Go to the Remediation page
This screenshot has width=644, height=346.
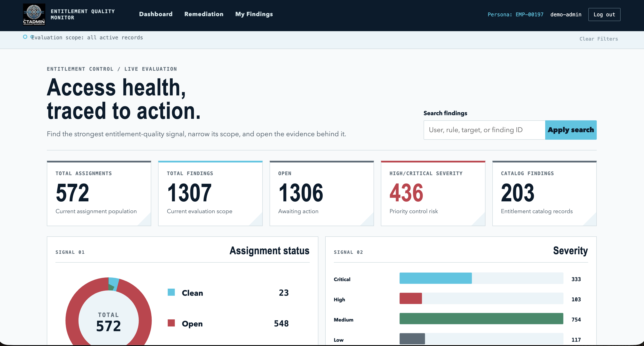coord(204,14)
